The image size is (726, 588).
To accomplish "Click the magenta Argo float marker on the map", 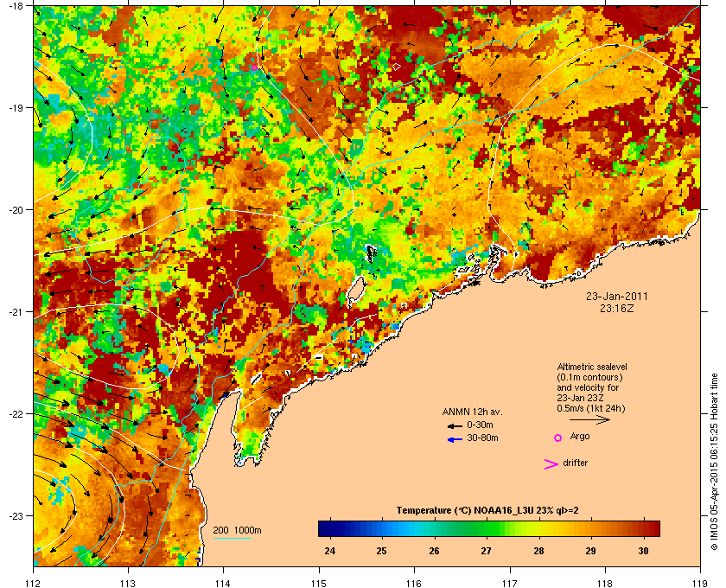I will (x=254, y=67).
